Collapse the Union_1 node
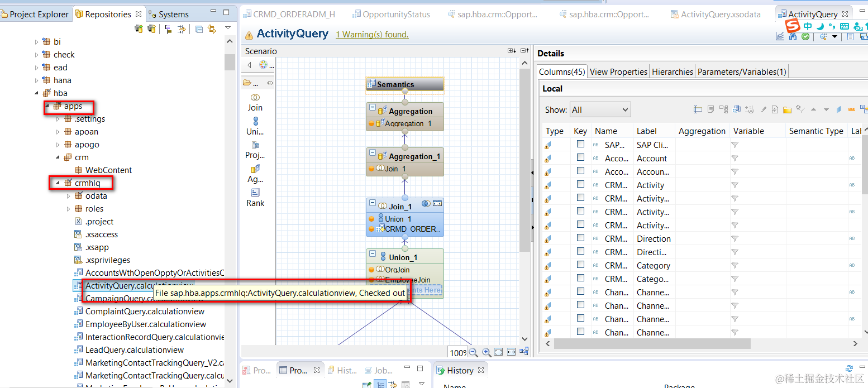868x388 pixels. coord(371,253)
